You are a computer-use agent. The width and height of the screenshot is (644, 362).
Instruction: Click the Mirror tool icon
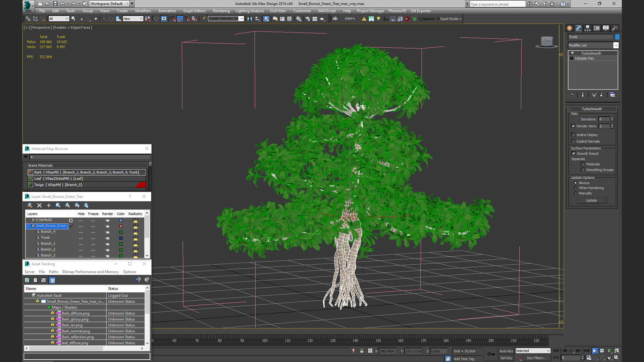click(x=250, y=19)
